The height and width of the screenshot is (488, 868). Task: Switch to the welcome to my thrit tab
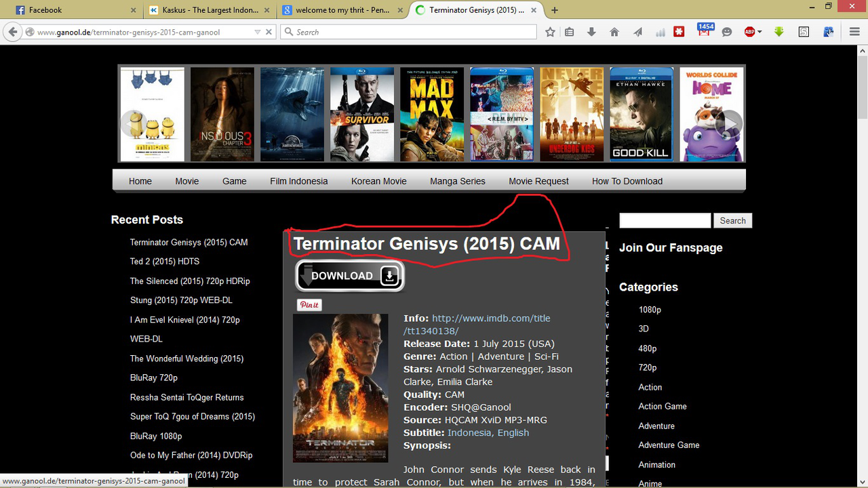342,10
